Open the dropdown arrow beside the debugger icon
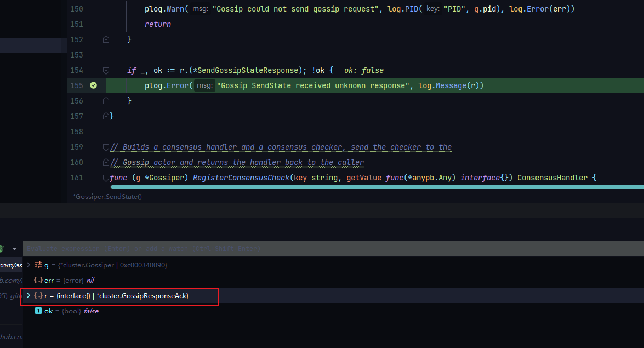Viewport: 644px width, 348px height. (x=14, y=248)
